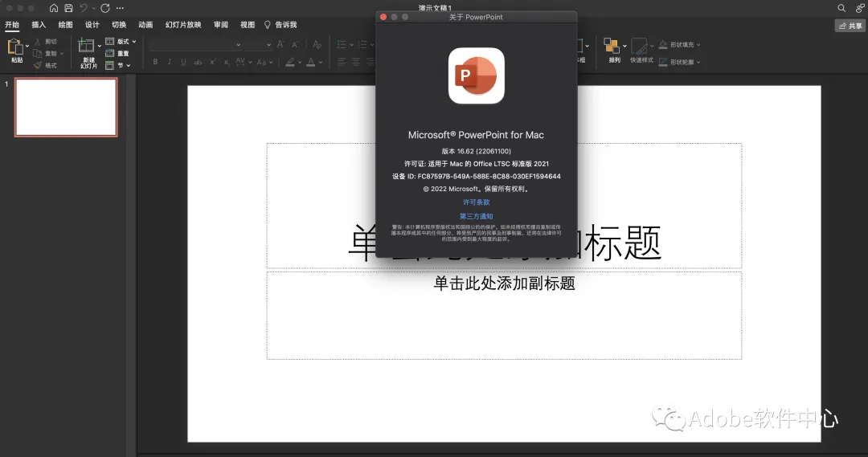Toggle Subscript formatting
Screen dimensions: 868x457
coord(227,62)
